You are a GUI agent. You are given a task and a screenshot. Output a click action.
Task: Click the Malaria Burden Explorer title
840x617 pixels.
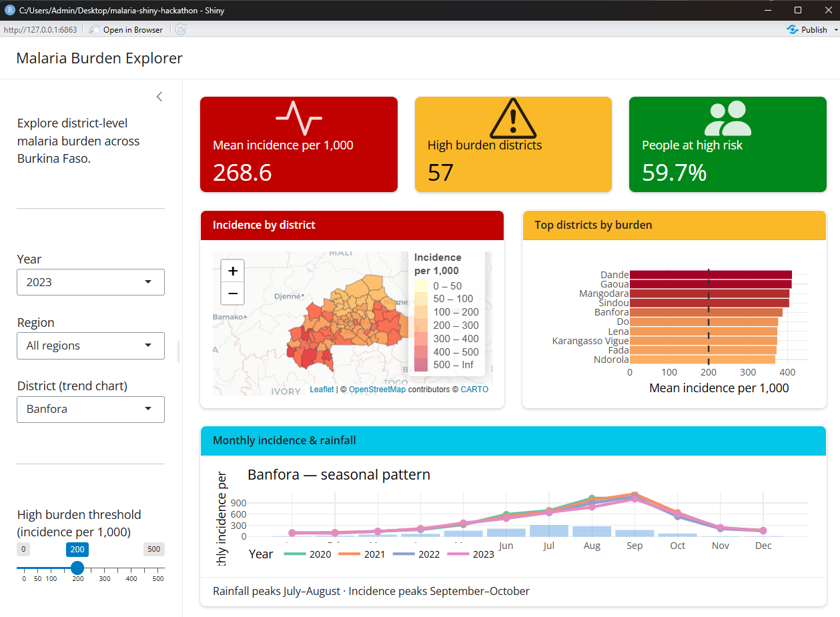tap(99, 58)
